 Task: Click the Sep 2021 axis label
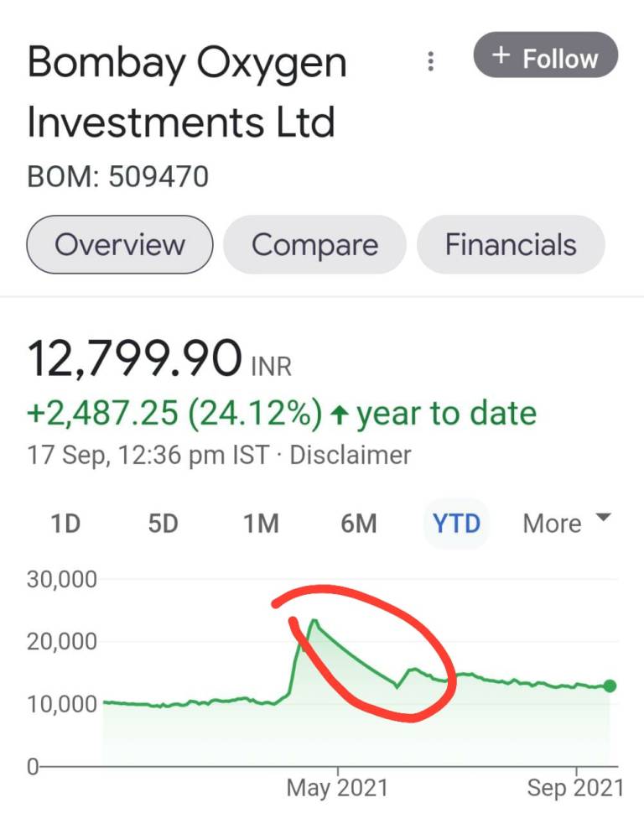pyautogui.click(x=575, y=788)
